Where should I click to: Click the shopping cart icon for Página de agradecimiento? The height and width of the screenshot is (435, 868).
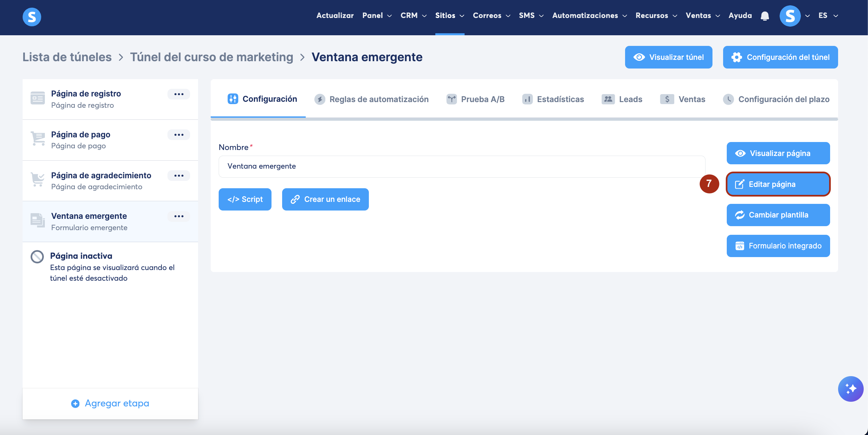38,179
